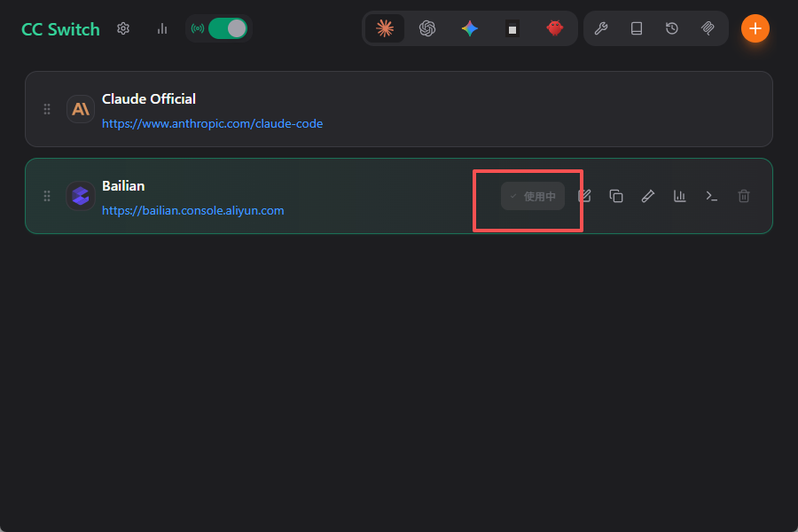Click the orange plus add provider button
Viewport: 798px width, 532px height.
755,28
